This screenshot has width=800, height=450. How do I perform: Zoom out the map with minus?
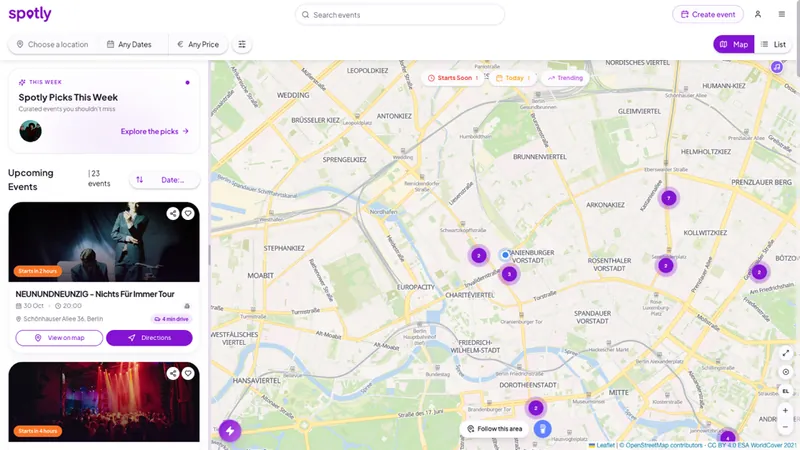point(786,427)
